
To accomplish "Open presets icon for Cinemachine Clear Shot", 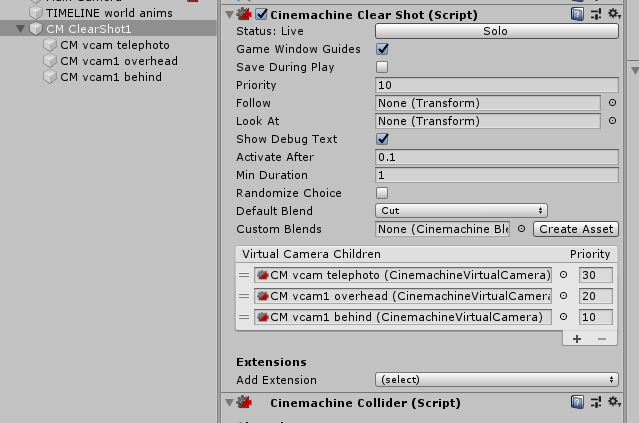I will [x=596, y=15].
